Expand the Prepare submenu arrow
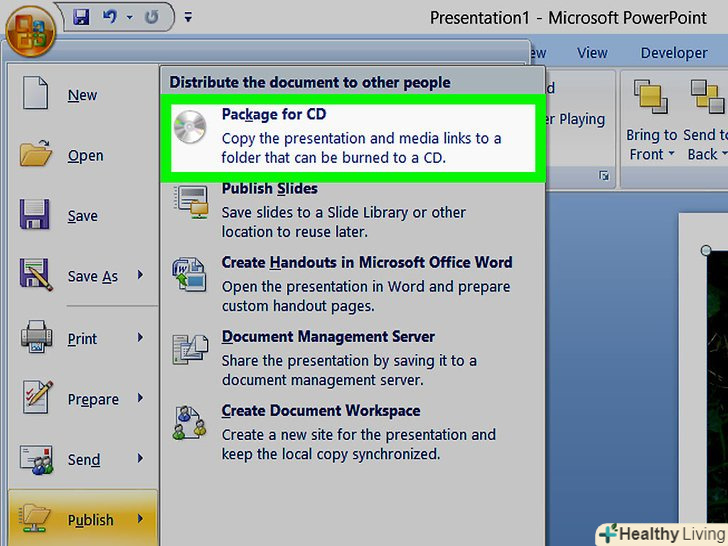728x546 pixels. [140, 398]
